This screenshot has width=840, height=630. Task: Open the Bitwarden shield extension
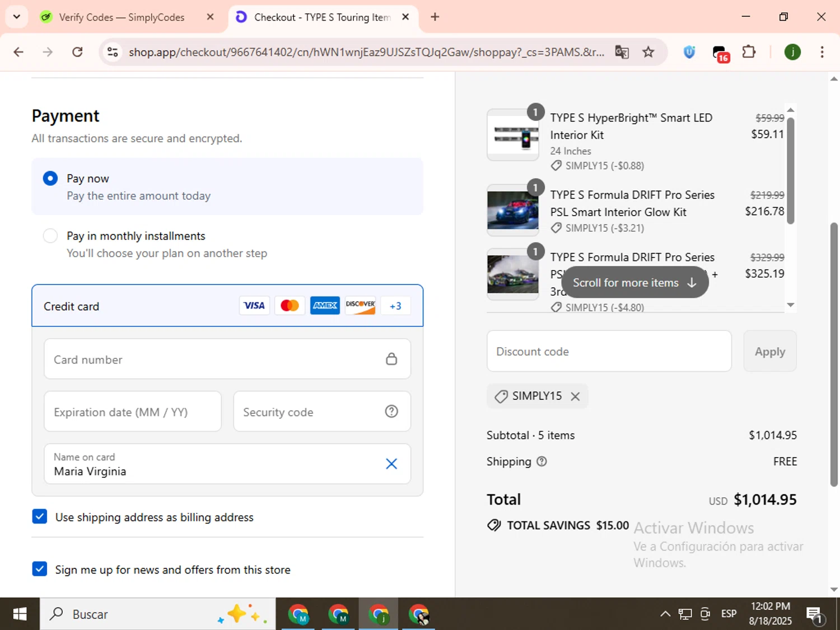(689, 52)
